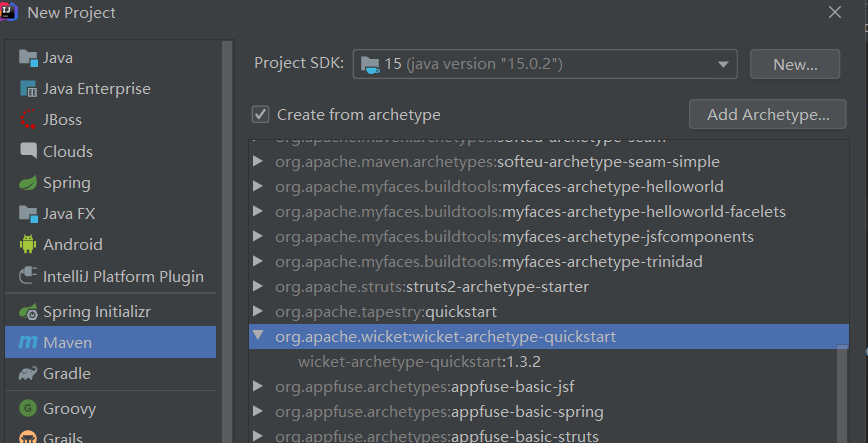Expand org.apache.tapestry:quickstart node
The image size is (868, 443).
point(257,311)
